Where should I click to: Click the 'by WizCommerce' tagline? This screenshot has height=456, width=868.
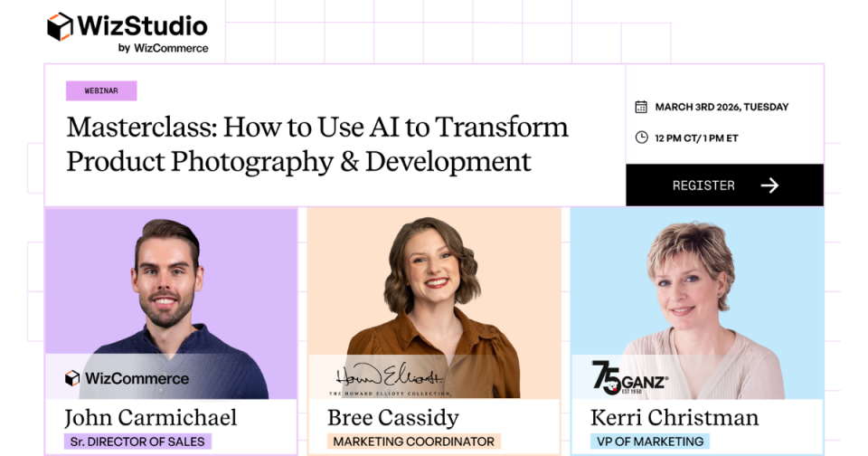[x=164, y=48]
